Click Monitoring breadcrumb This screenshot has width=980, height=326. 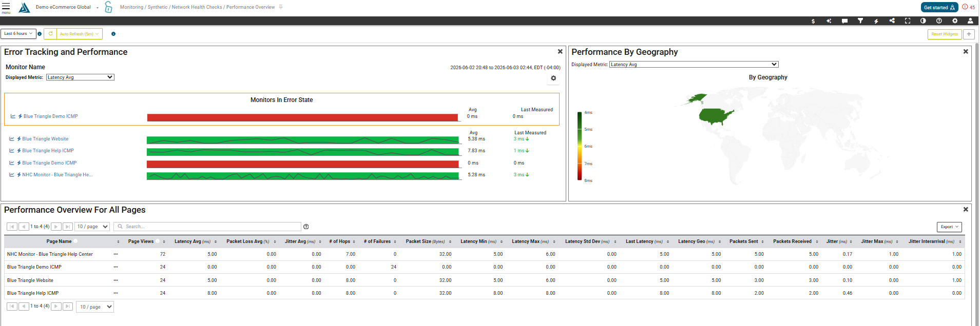[131, 7]
